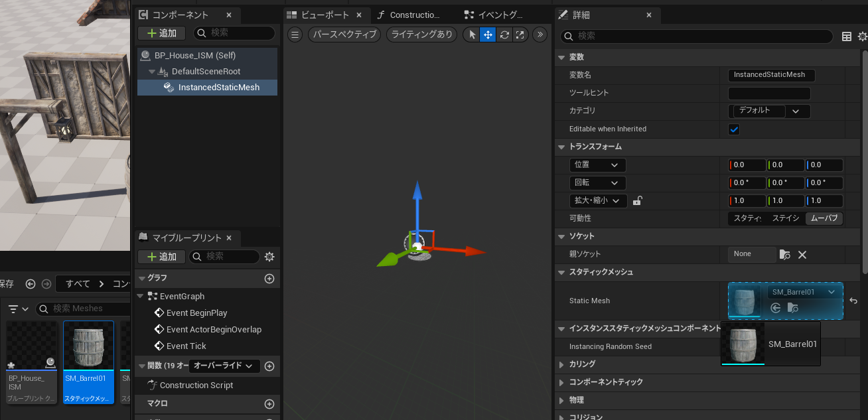The image size is (868, 420).
Task: Open the パースペクティブ view dropdown
Action: 344,35
